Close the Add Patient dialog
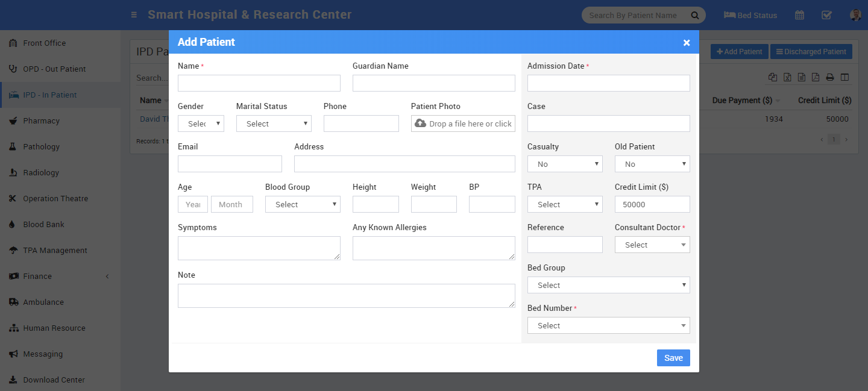Viewport: 868px width, 391px height. [687, 43]
